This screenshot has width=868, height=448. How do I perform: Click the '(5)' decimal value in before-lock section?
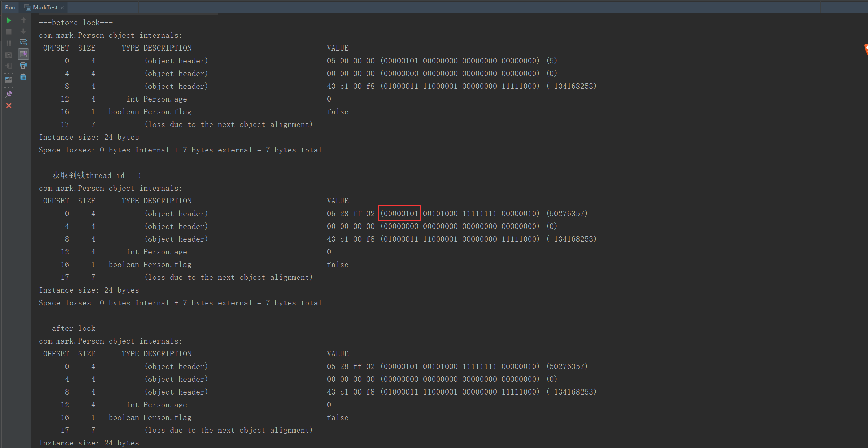click(x=552, y=61)
